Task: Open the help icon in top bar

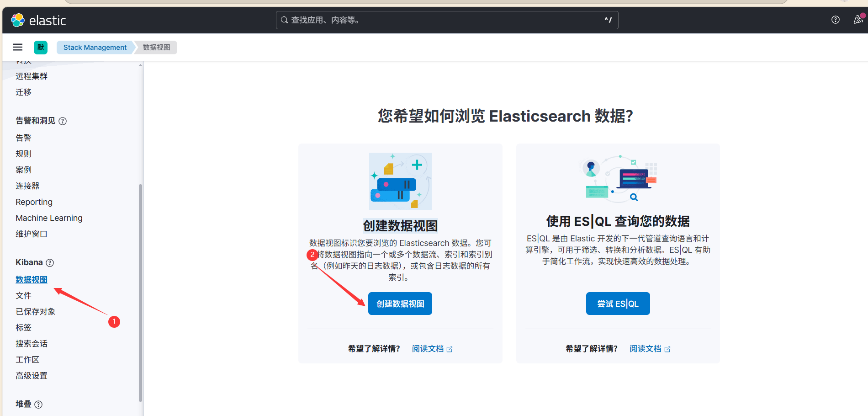Action: (836, 20)
